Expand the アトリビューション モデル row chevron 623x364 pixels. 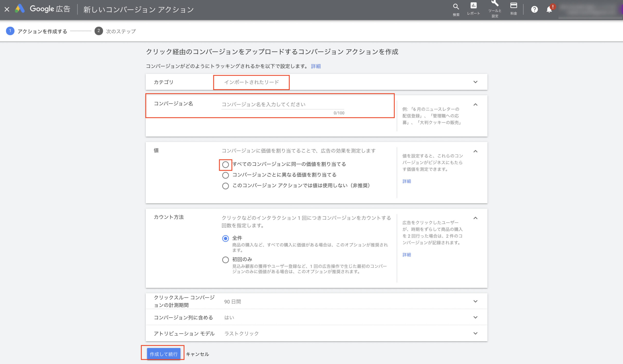tap(475, 333)
